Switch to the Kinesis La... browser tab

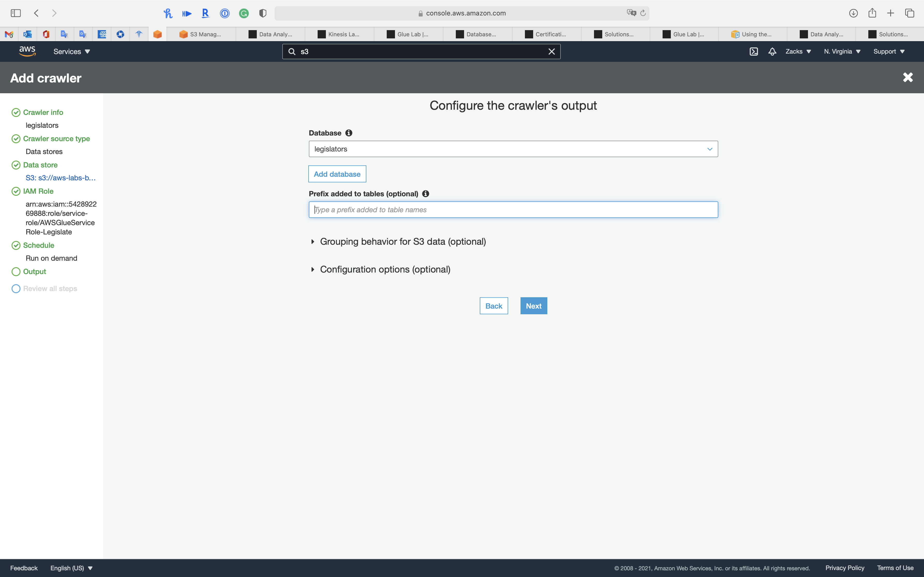tap(339, 34)
